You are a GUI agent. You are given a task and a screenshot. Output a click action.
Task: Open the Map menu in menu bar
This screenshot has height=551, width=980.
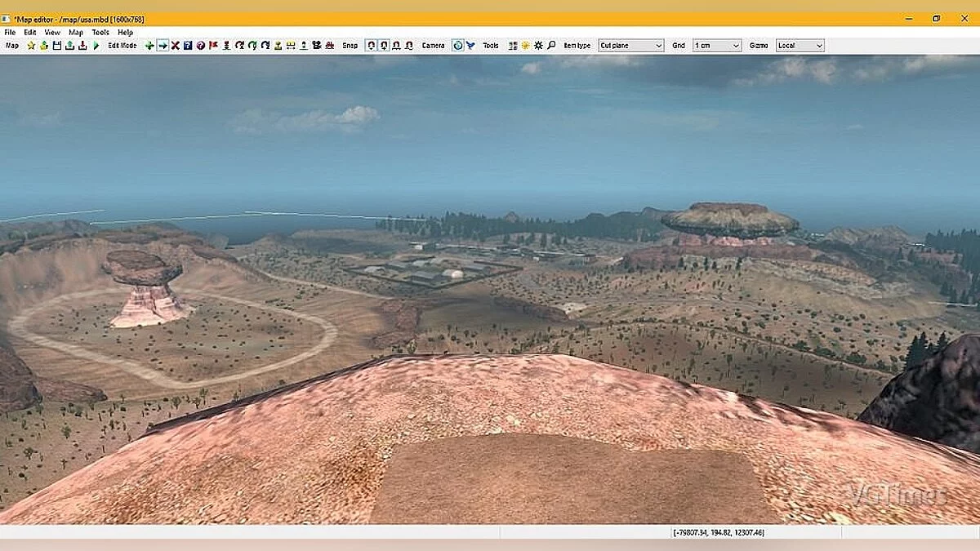point(75,33)
